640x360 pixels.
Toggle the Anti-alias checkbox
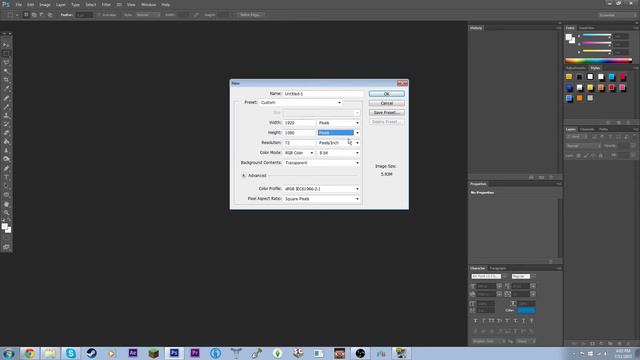tap(99, 15)
